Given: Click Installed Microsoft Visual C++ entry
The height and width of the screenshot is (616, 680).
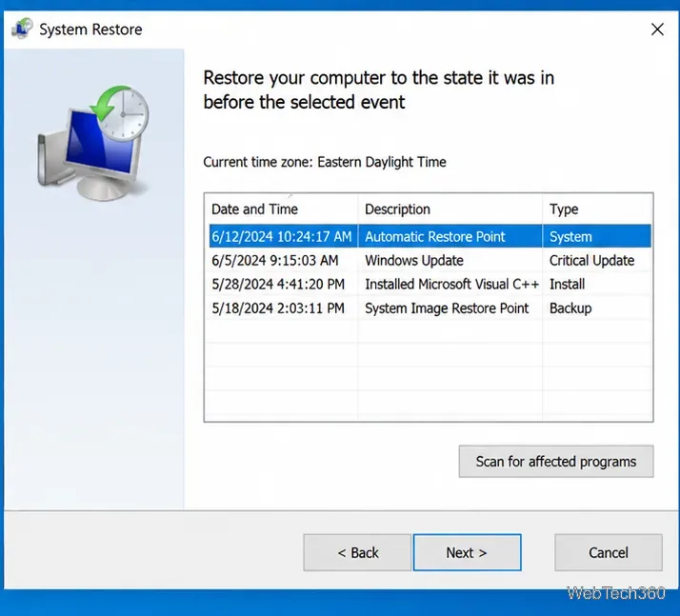Looking at the screenshot, I should [451, 284].
